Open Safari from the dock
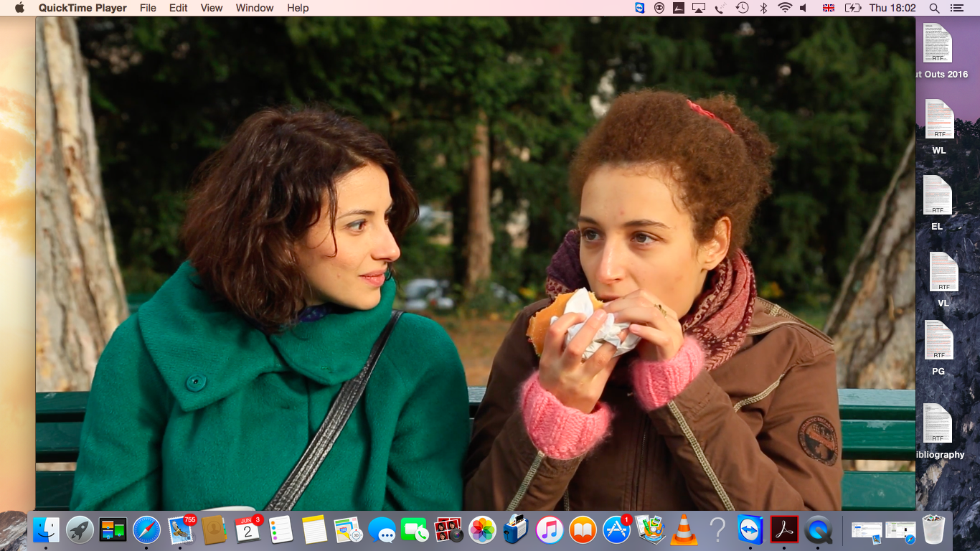Image resolution: width=980 pixels, height=551 pixels. [146, 530]
